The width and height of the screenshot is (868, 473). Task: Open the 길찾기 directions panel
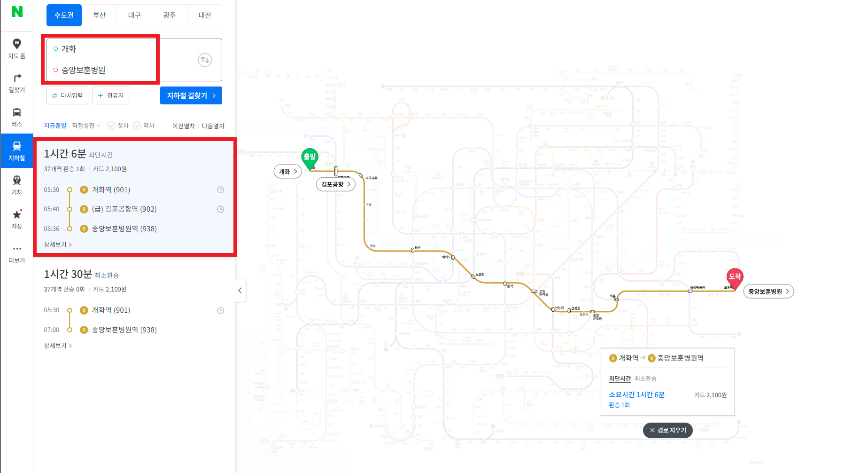[x=17, y=83]
